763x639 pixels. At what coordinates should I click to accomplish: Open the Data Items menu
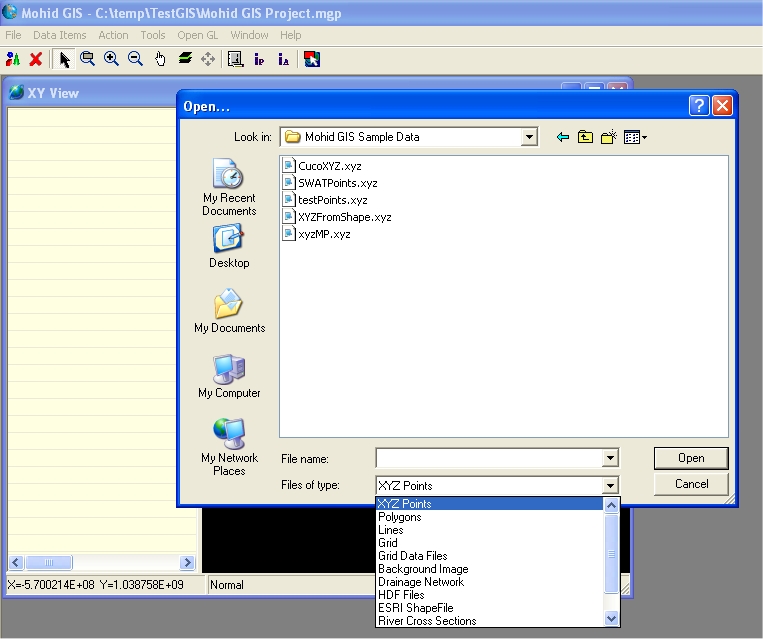click(59, 35)
